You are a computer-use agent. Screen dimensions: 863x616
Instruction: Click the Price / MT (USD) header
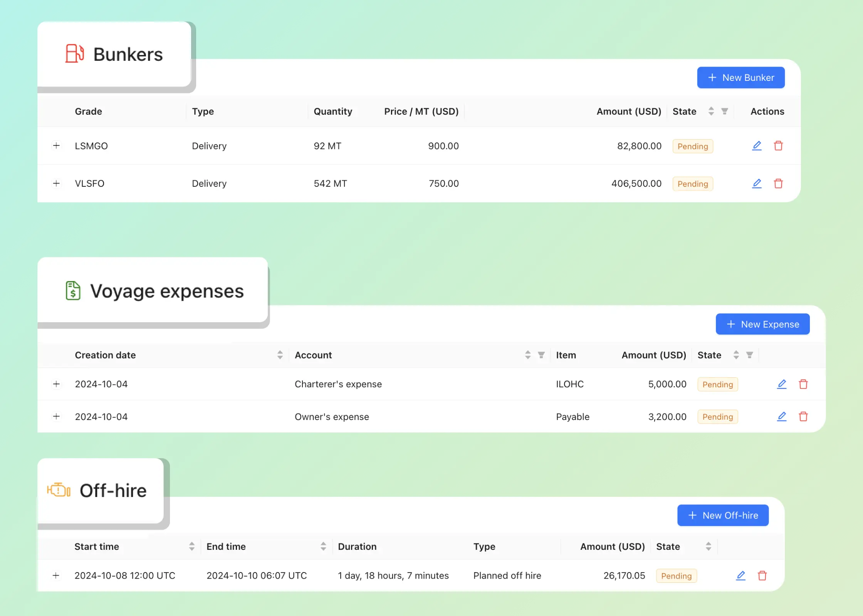[421, 112]
